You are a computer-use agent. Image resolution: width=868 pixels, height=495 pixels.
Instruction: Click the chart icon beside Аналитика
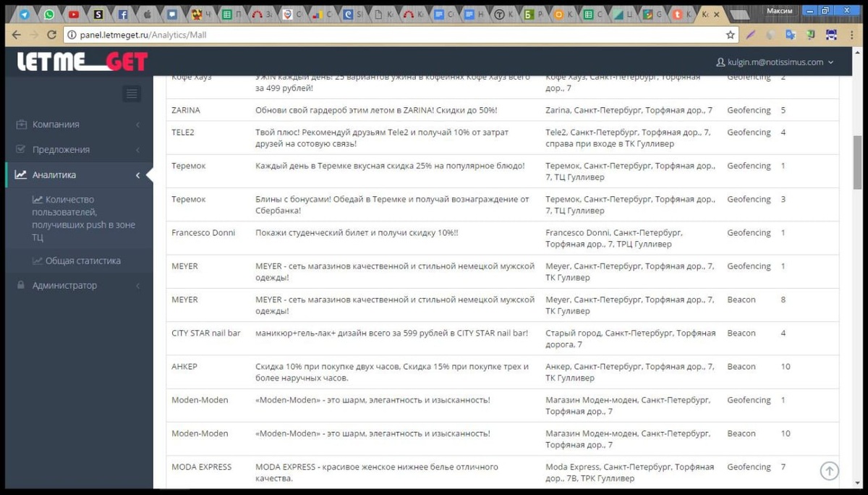point(21,174)
